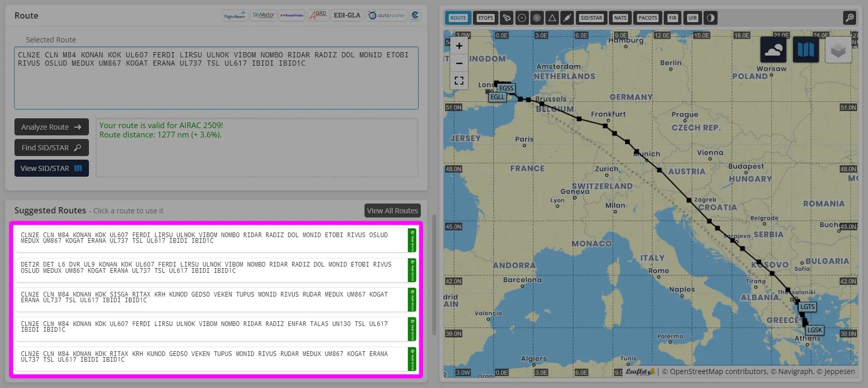868x388 pixels.
Task: Expand the View All Routes list
Action: [392, 211]
